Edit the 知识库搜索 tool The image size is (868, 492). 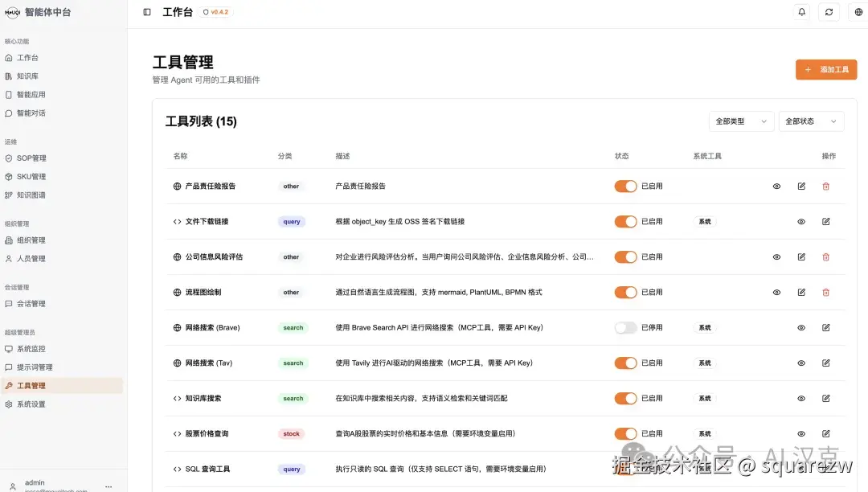point(825,399)
